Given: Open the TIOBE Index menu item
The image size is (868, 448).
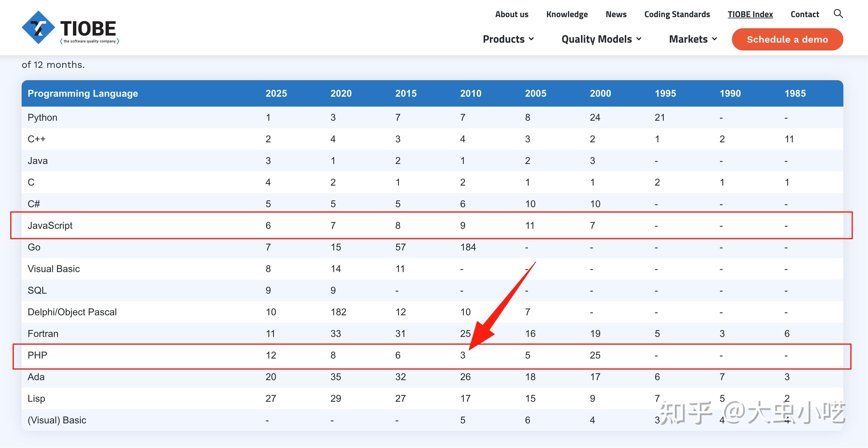Looking at the screenshot, I should [750, 14].
